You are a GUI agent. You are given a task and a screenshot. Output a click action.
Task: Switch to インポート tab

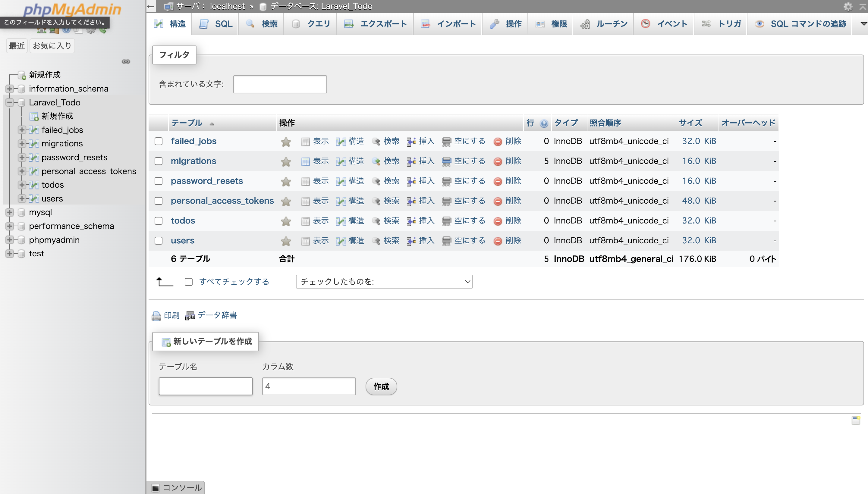coord(448,24)
